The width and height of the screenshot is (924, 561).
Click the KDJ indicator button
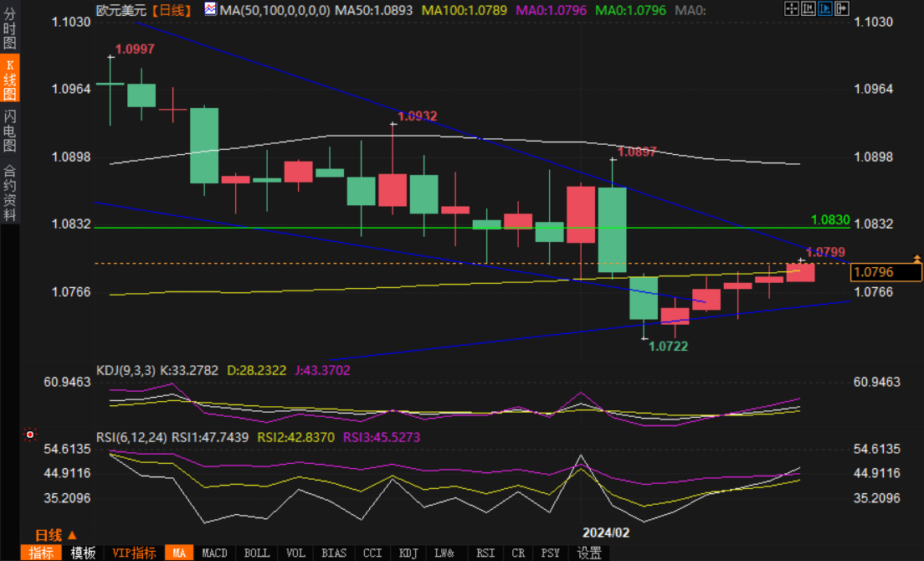408,553
